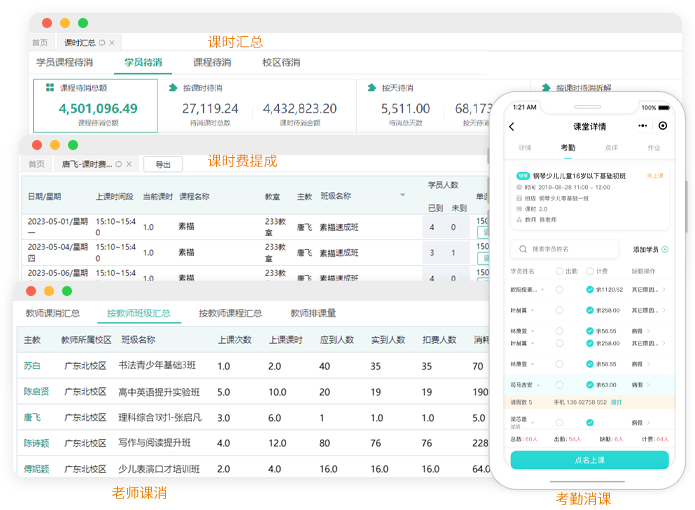The height and width of the screenshot is (510, 695).
Task: Open 按教师课程汇总 tab
Action: pyautogui.click(x=230, y=313)
